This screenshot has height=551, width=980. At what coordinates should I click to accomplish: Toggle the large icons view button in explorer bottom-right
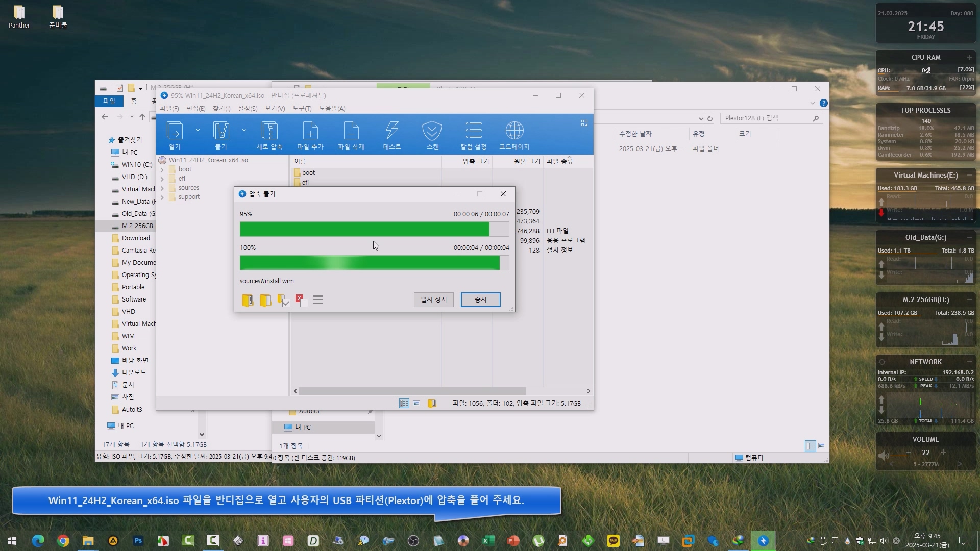click(822, 446)
